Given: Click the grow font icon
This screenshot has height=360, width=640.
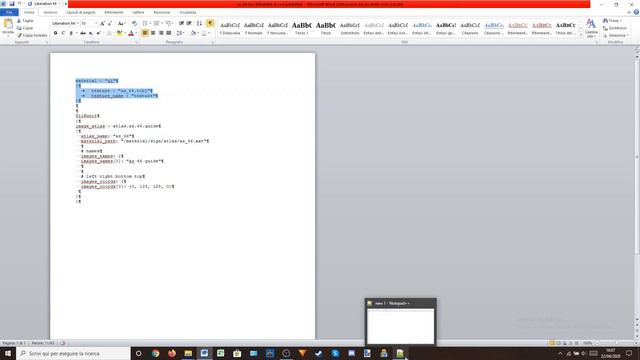Looking at the screenshot, I should point(102,24).
